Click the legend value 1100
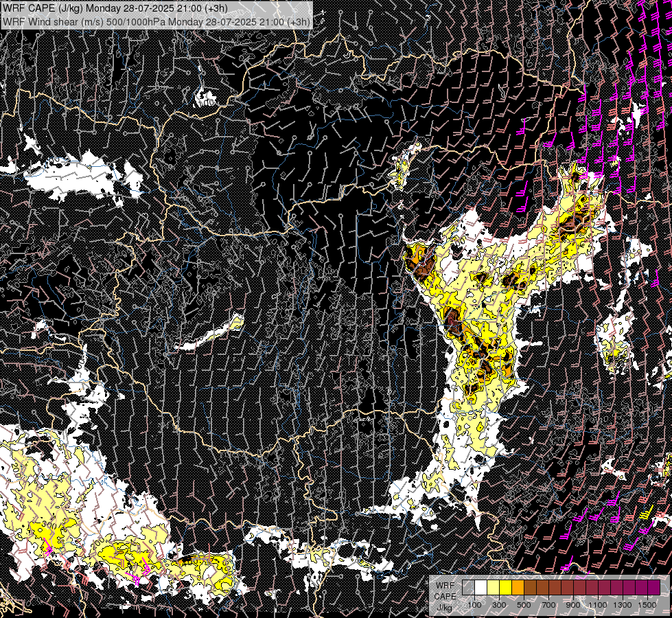 (x=597, y=605)
